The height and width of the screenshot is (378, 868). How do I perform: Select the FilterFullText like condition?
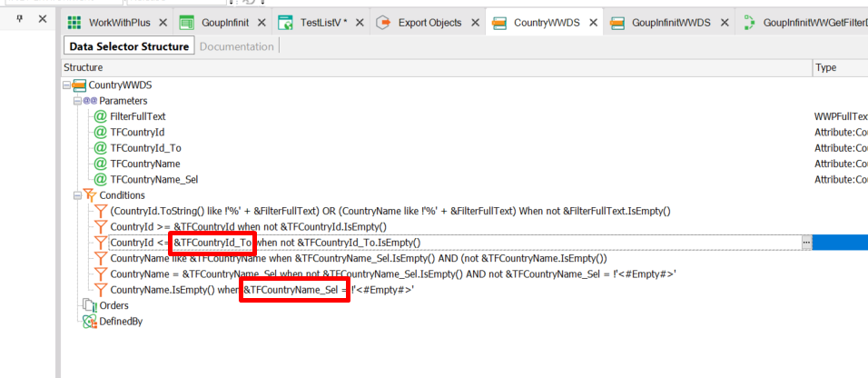(390, 211)
